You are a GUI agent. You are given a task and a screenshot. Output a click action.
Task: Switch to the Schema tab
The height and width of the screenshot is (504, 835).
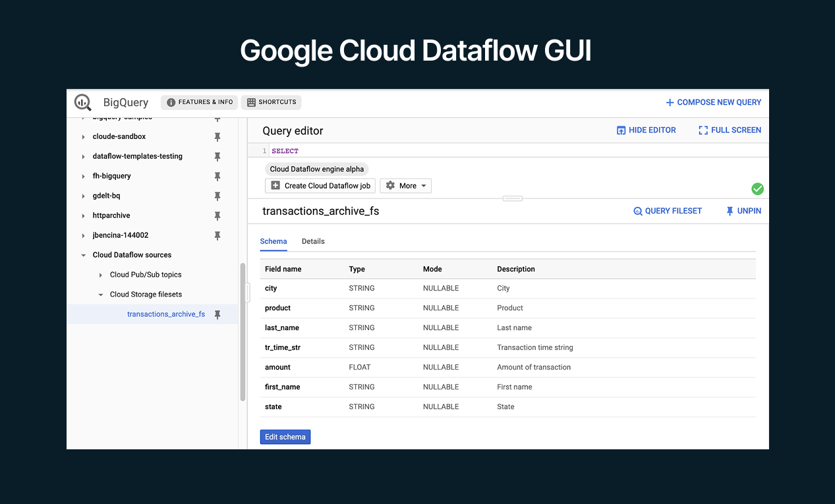[274, 241]
